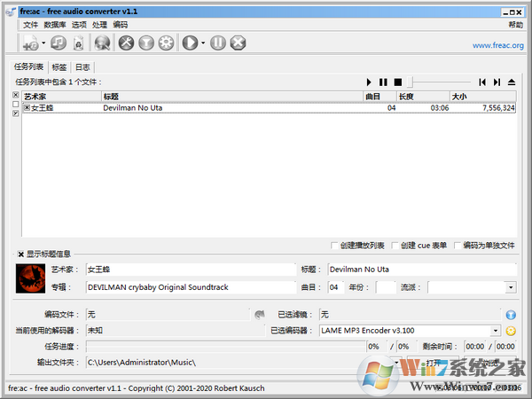Open encoder configuration gear icon in toolbar
Image resolution: width=532 pixels, height=399 pixels.
(165, 43)
